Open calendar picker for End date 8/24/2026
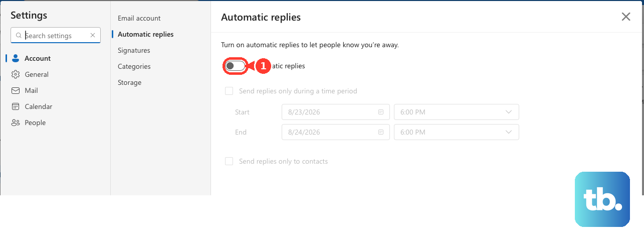 [x=381, y=132]
